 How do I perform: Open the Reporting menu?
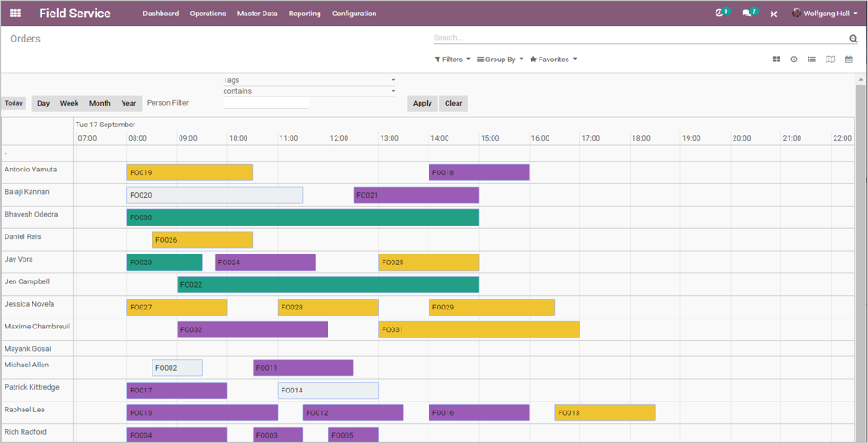point(304,14)
